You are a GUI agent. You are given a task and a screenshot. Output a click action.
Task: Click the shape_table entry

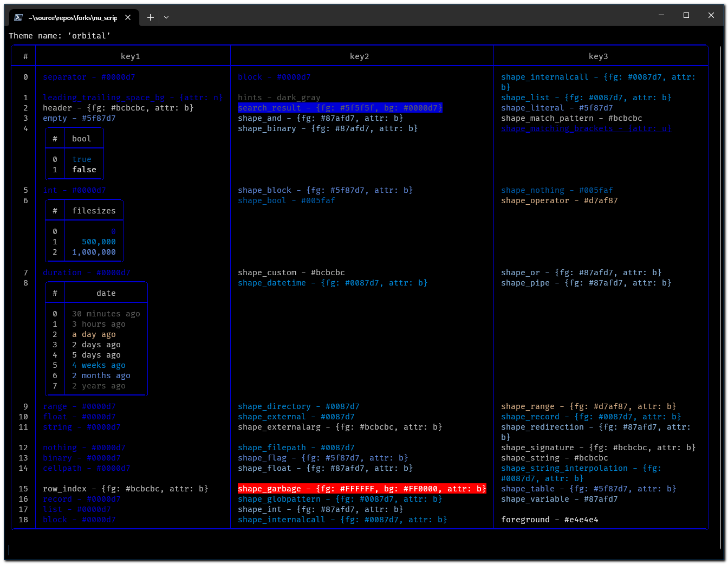point(589,489)
